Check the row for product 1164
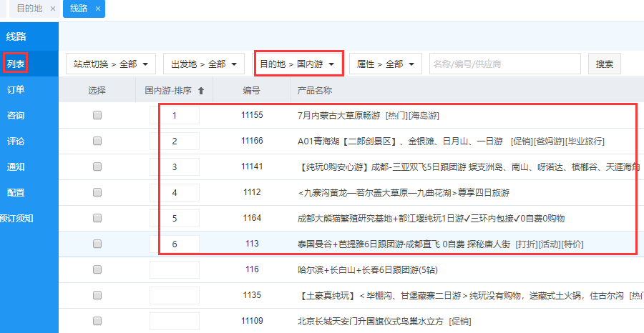 point(97,218)
